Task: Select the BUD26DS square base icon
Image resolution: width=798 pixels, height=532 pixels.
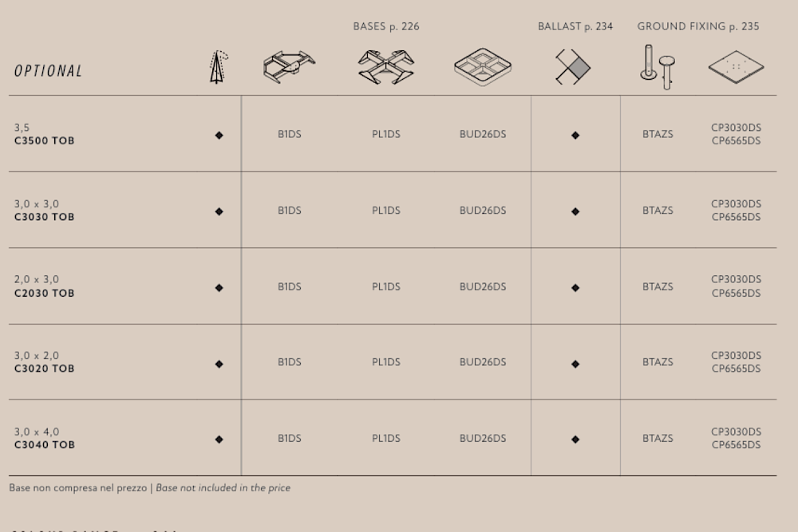Action: 483,67
